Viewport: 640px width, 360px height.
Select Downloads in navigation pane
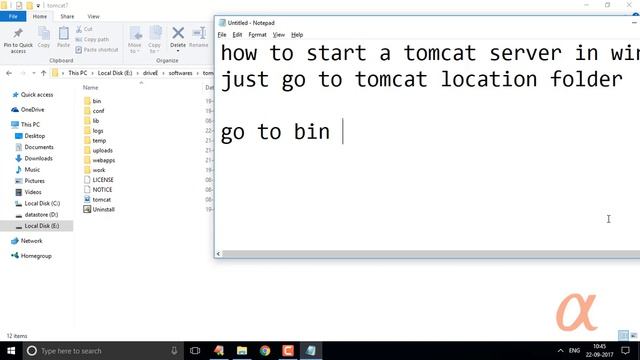38,158
